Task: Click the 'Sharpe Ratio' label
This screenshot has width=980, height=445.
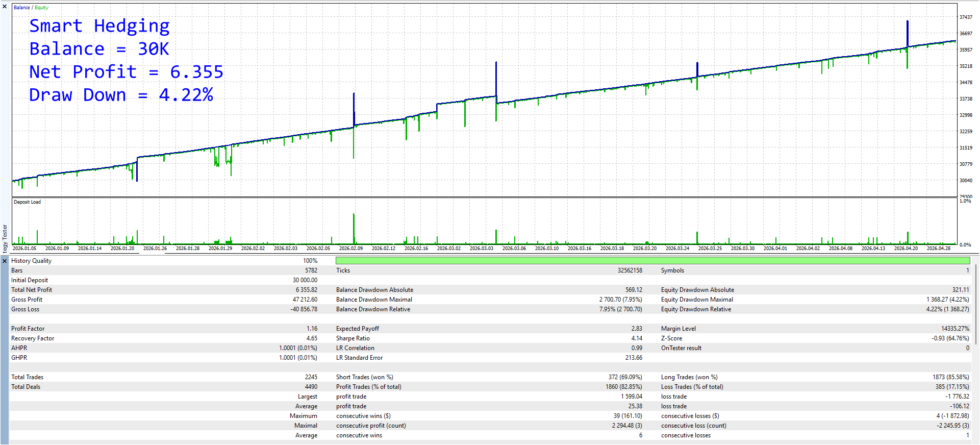Action: [x=353, y=338]
